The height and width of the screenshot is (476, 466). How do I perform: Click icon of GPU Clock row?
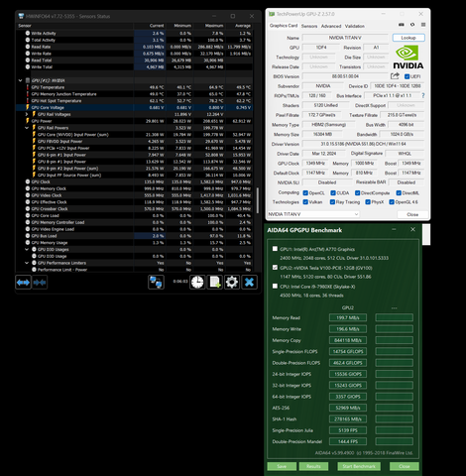[x=28, y=181]
